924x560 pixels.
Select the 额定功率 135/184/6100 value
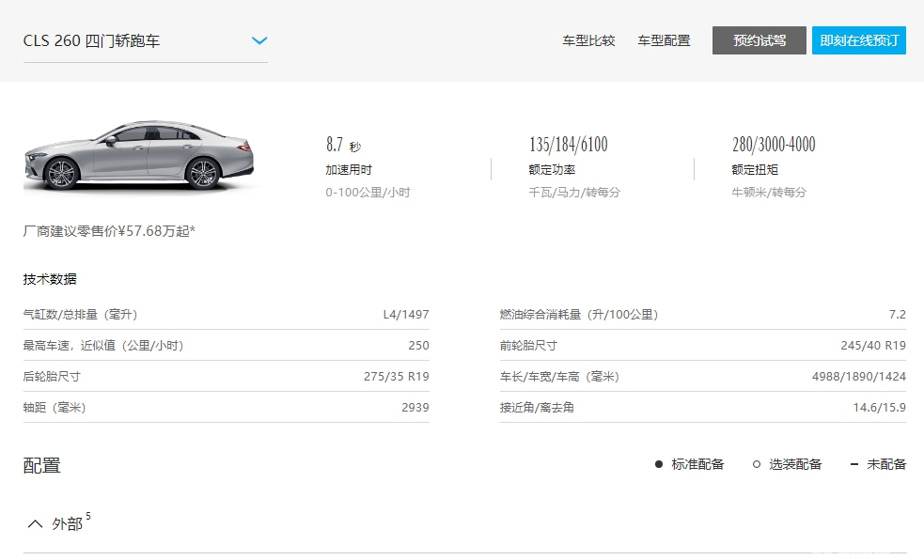pos(569,145)
